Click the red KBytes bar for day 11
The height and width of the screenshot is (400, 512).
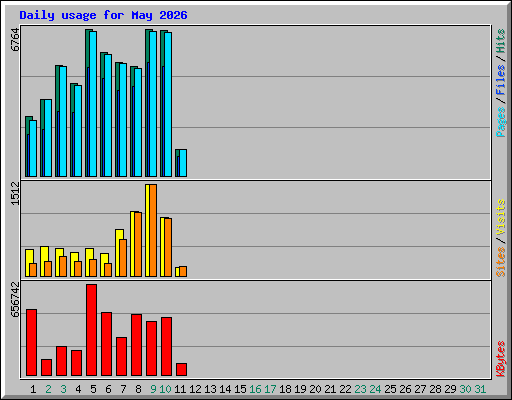click(x=182, y=370)
